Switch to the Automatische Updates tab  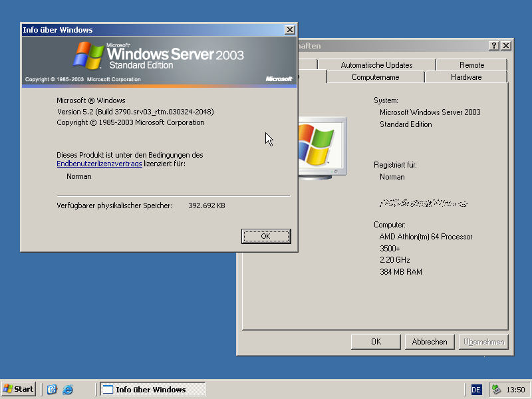pos(376,65)
